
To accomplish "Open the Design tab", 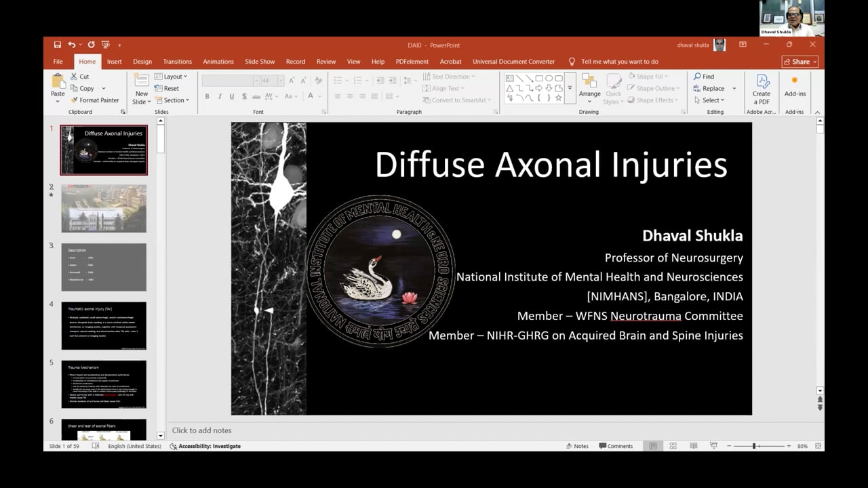I will 142,62.
